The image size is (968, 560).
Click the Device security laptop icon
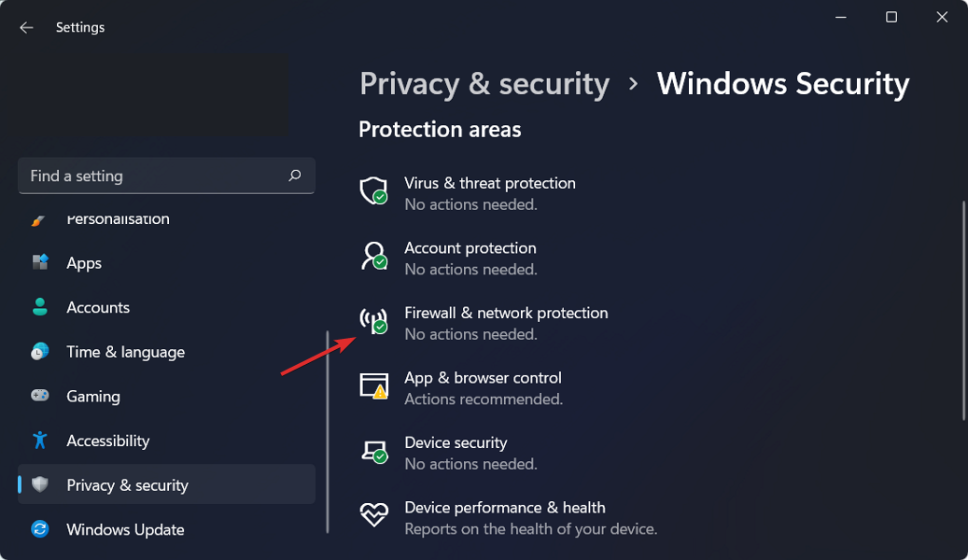pyautogui.click(x=373, y=452)
